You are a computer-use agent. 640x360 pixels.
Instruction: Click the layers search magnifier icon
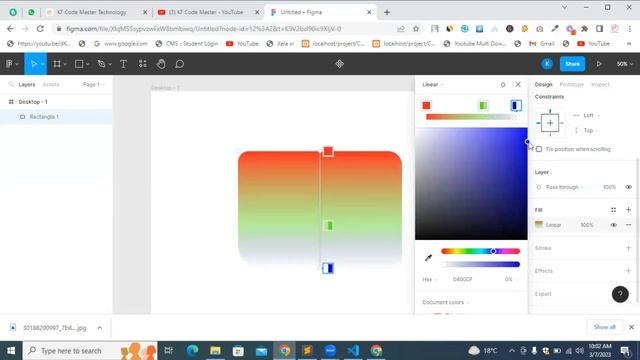(11, 84)
